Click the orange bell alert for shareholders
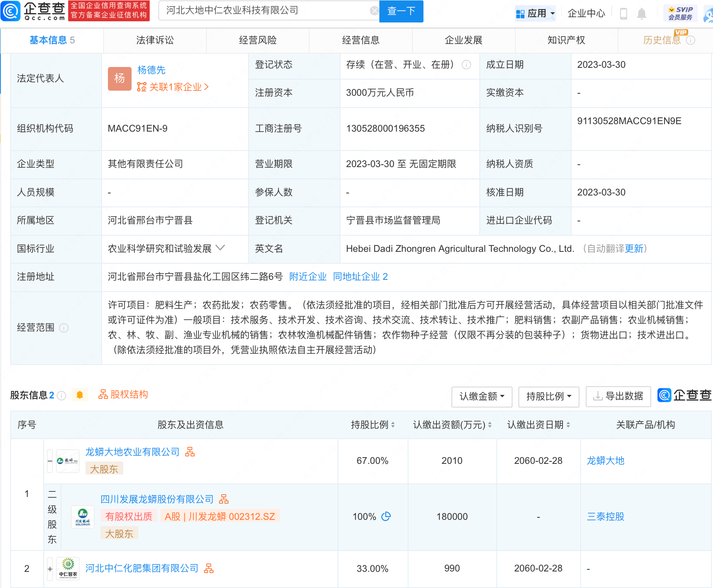 (80, 395)
